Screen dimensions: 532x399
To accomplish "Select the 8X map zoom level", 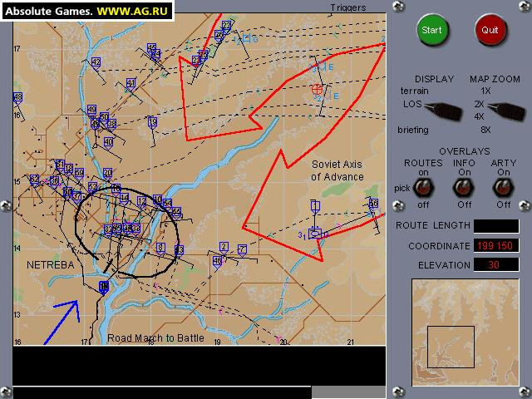I will (485, 130).
